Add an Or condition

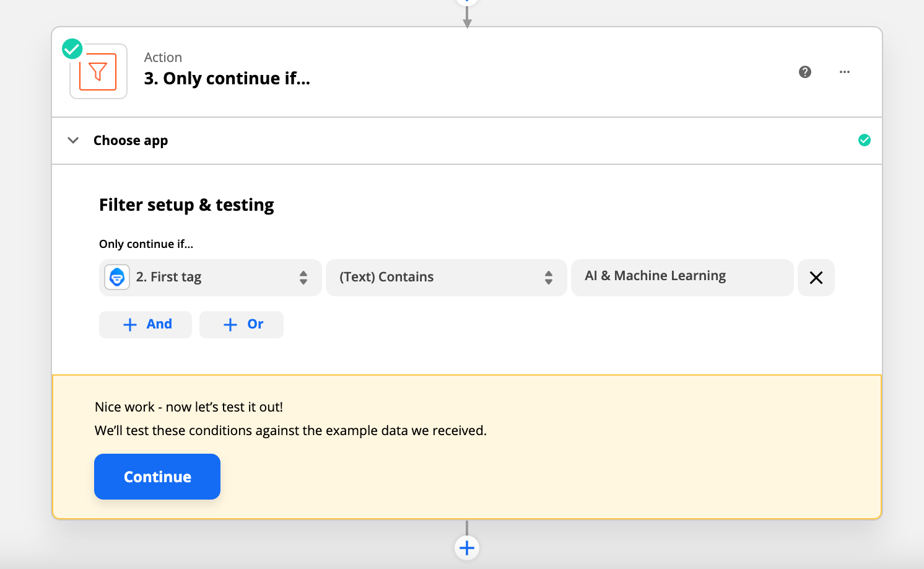coord(242,324)
